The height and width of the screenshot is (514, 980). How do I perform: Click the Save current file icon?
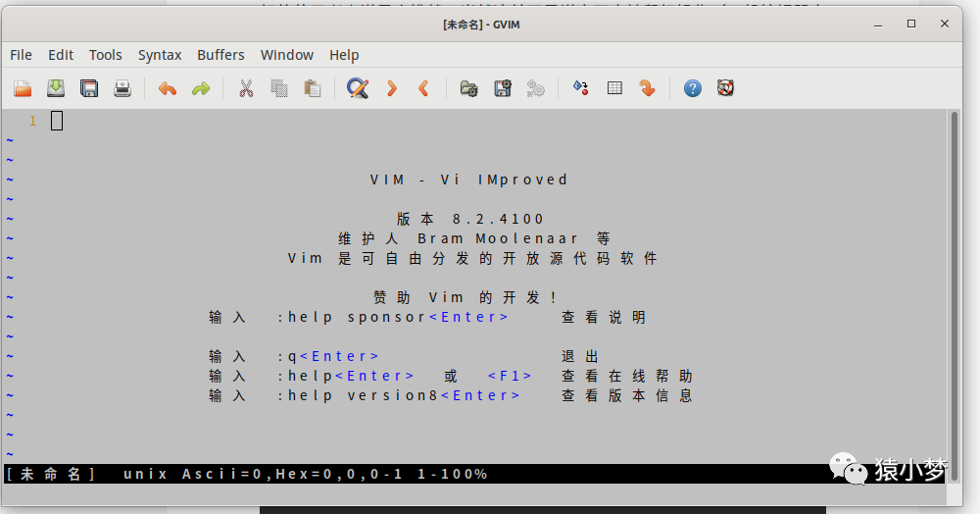click(x=56, y=88)
